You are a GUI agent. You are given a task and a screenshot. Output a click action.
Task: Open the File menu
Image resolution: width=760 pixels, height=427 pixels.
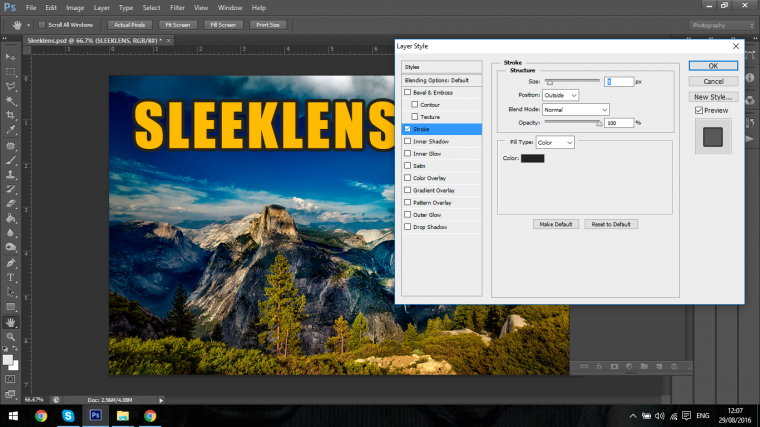pos(31,8)
